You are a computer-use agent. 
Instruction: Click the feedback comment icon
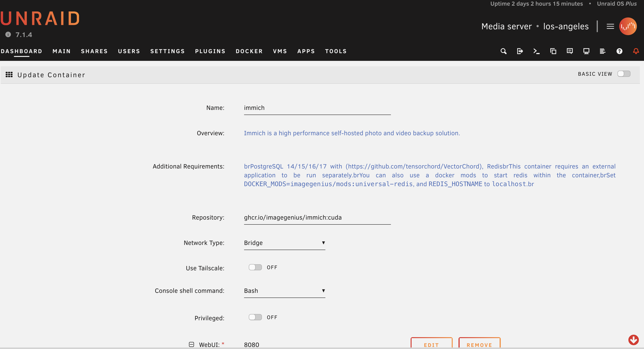569,51
